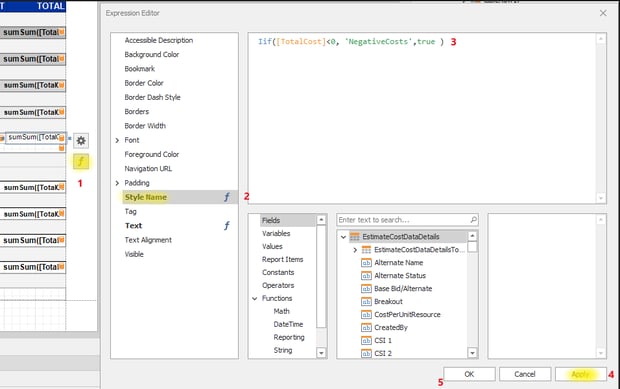
Task: Select the Border Color property
Action: coord(144,83)
